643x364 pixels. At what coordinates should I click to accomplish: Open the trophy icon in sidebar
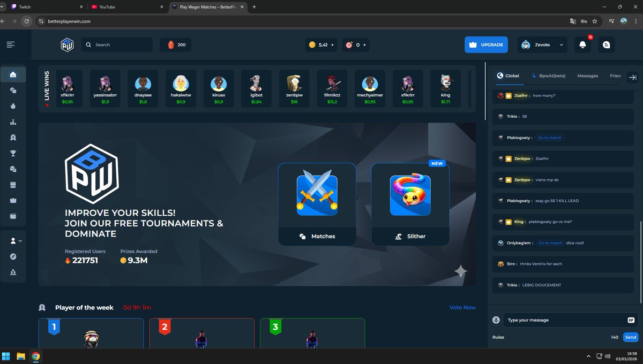13,153
